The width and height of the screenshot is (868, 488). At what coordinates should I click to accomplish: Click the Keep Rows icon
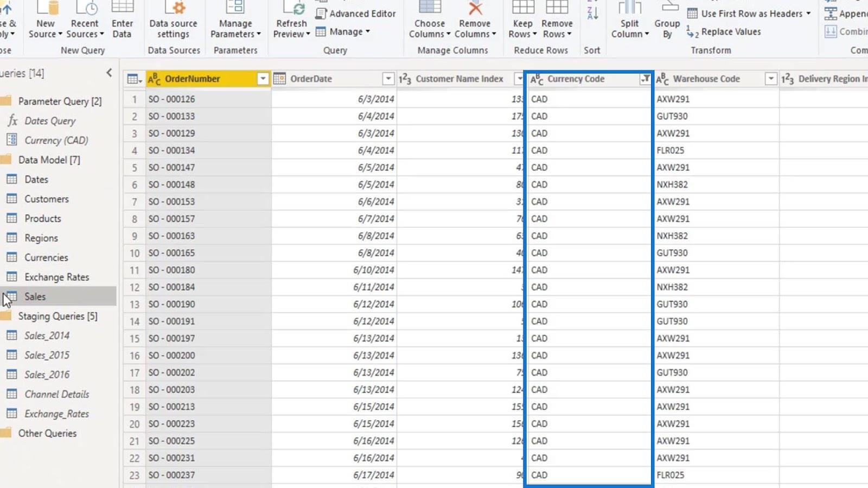(x=523, y=7)
